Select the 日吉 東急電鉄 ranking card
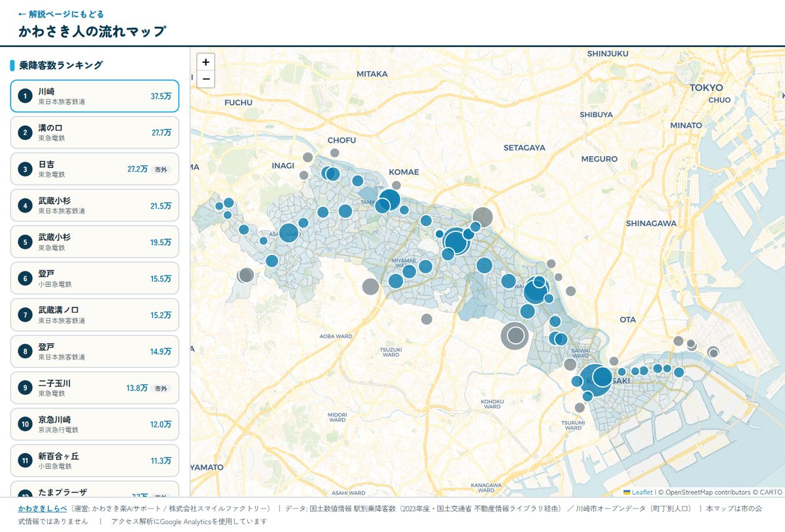The height and width of the screenshot is (532, 785). tap(95, 169)
